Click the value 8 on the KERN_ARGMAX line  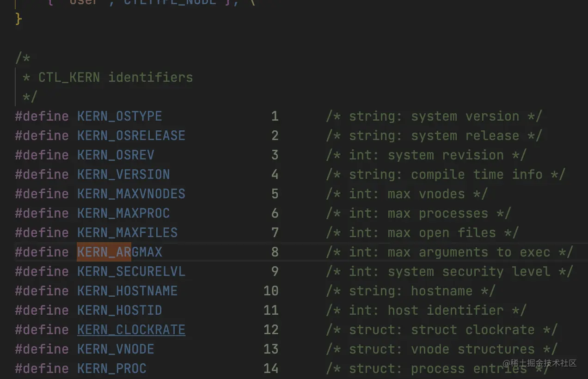(275, 252)
